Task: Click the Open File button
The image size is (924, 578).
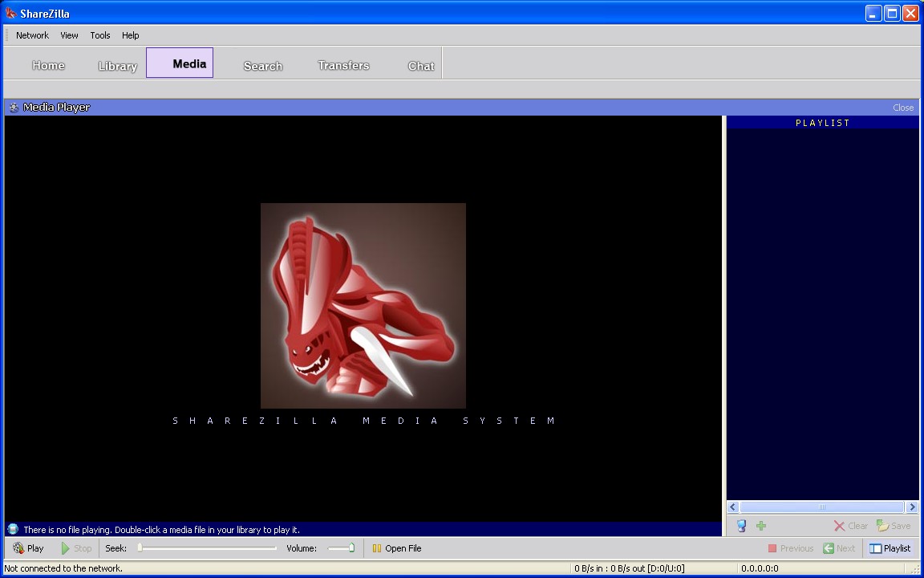Action: (396, 548)
